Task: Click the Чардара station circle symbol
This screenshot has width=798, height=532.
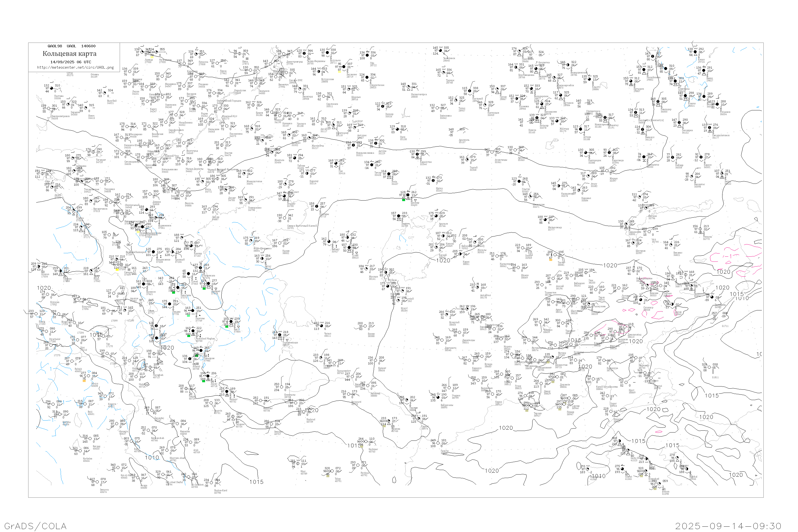Action: pos(541,322)
